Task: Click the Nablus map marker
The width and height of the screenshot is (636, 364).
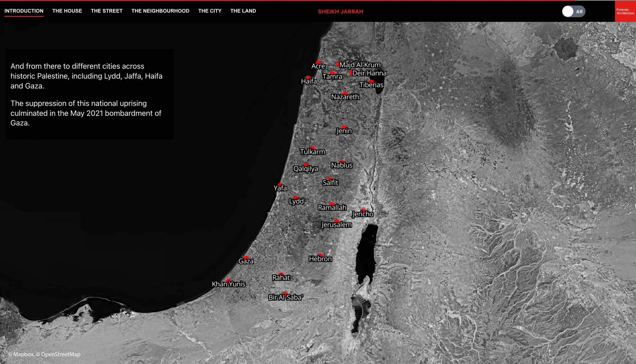Action: pos(342,161)
